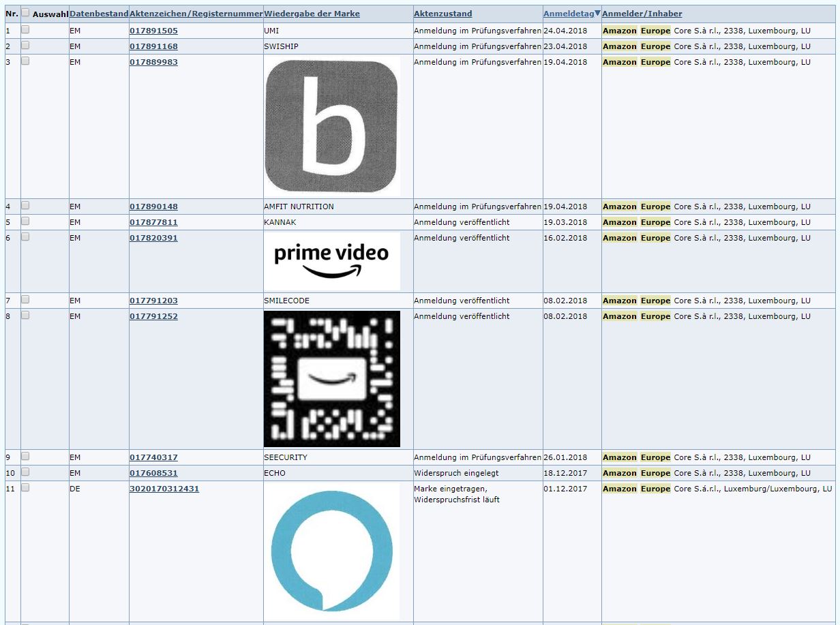Tick checkbox for row 11 DE entry
This screenshot has width=840, height=625.
25,487
